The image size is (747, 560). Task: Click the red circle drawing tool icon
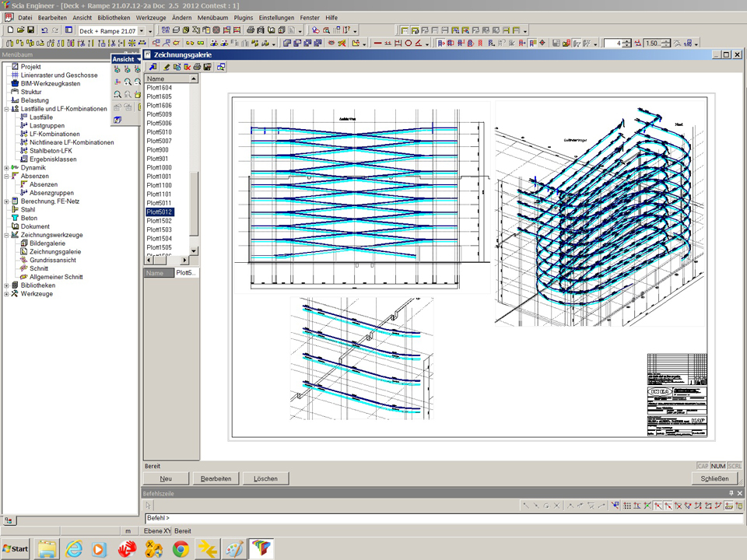409,43
